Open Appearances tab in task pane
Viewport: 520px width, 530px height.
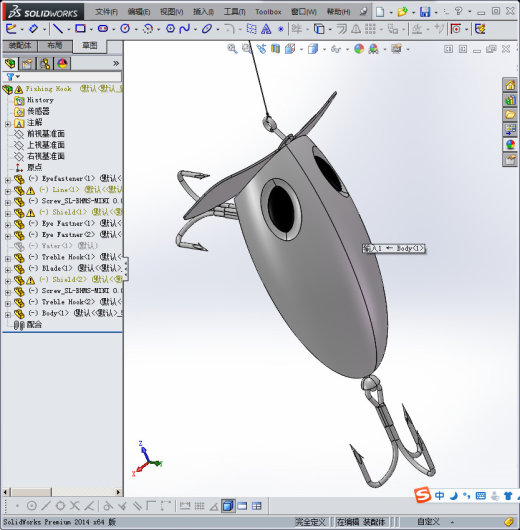(x=510, y=145)
